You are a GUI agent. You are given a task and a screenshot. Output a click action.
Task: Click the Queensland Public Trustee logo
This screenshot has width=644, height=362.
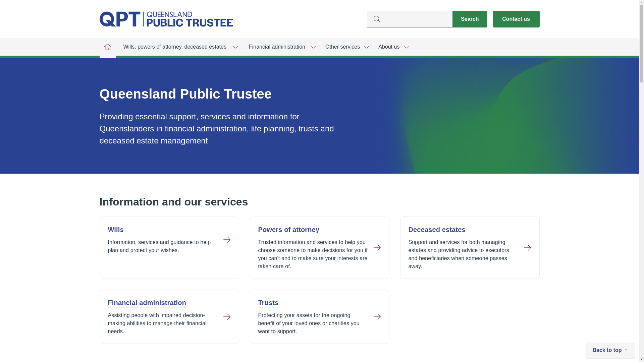[x=166, y=19]
